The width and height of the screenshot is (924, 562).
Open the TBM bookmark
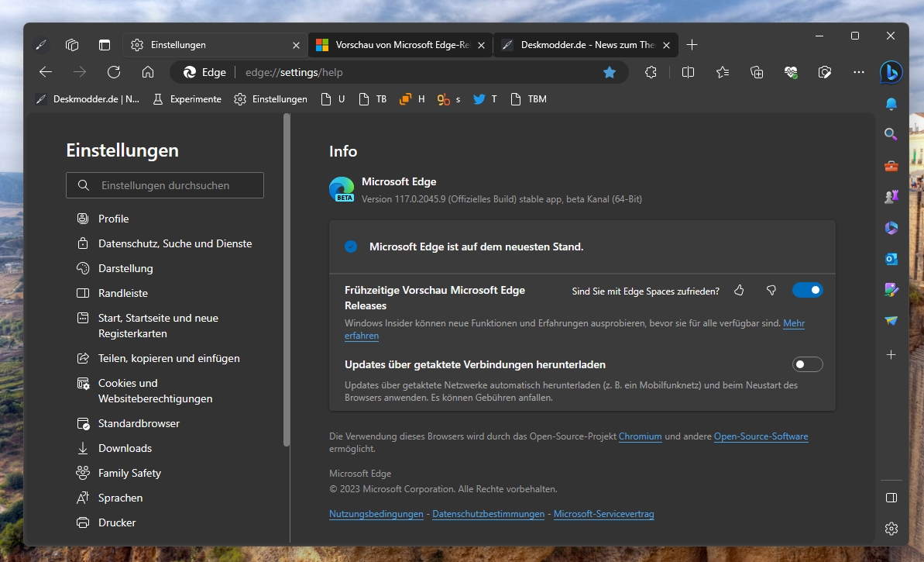coord(528,99)
